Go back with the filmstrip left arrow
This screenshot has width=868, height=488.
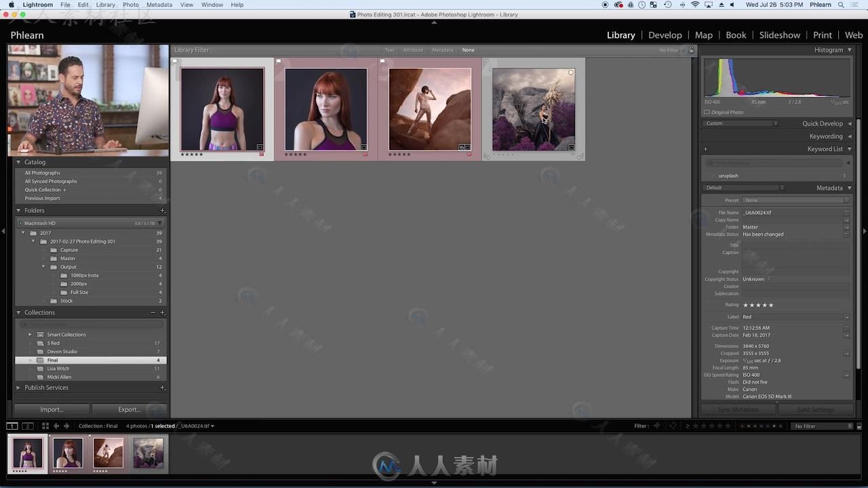click(x=56, y=426)
